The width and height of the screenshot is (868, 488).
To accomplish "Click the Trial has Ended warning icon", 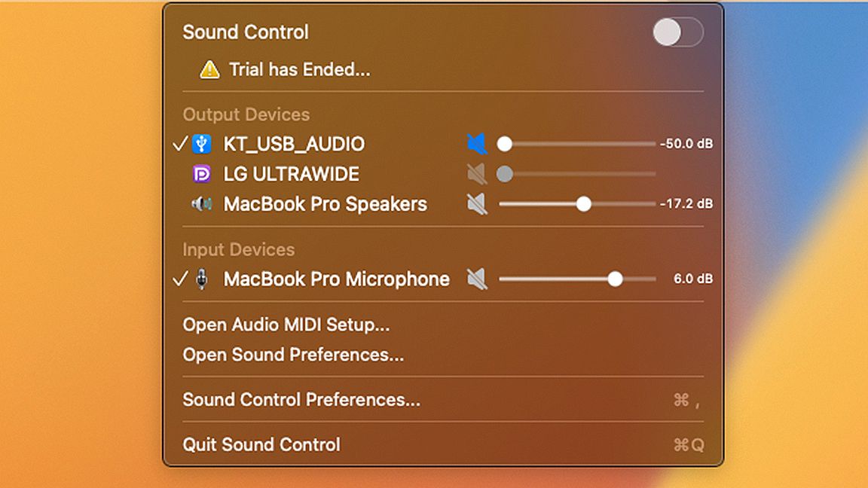I will tap(209, 70).
